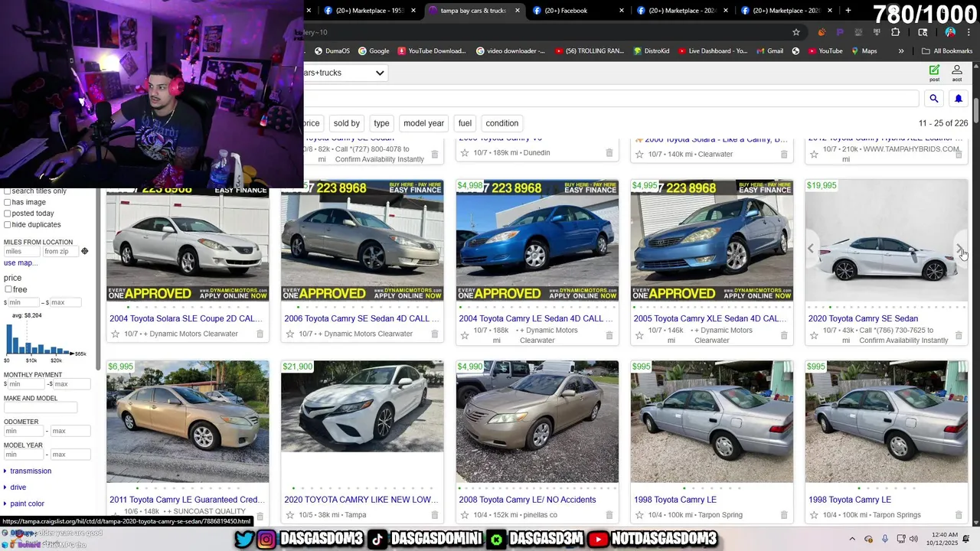Open the acct account icon
The width and height of the screenshot is (980, 551).
tap(957, 73)
